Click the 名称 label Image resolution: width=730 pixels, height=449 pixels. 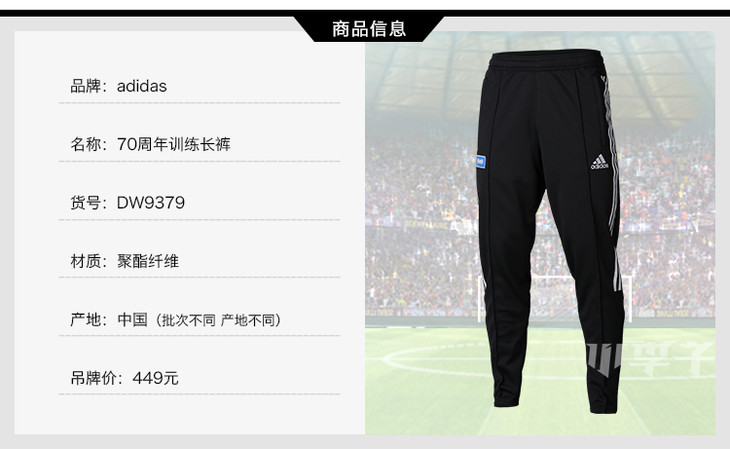point(86,144)
